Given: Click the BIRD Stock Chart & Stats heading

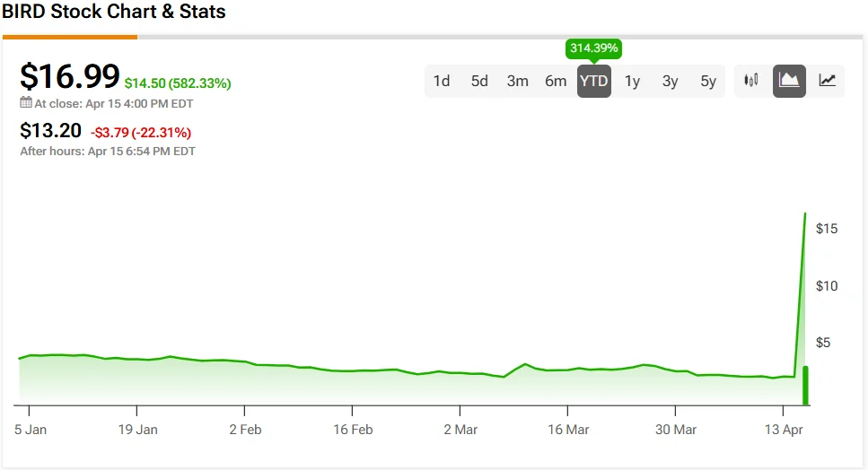Looking at the screenshot, I should 113,11.
